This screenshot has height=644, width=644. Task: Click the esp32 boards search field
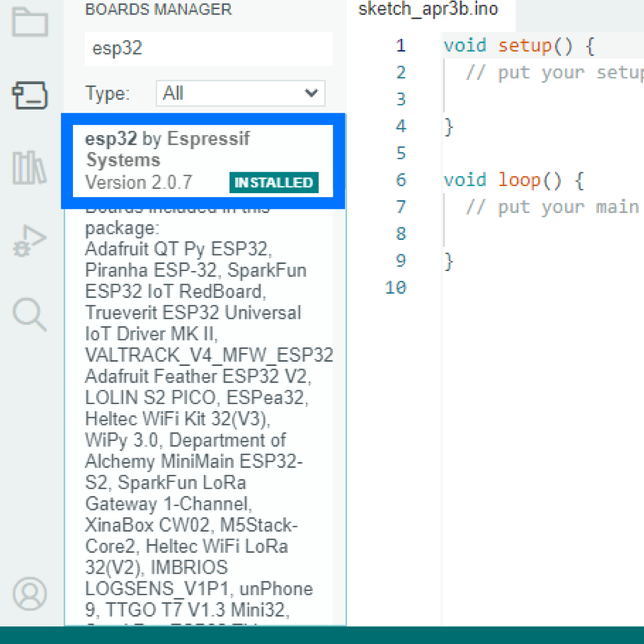pyautogui.click(x=208, y=48)
